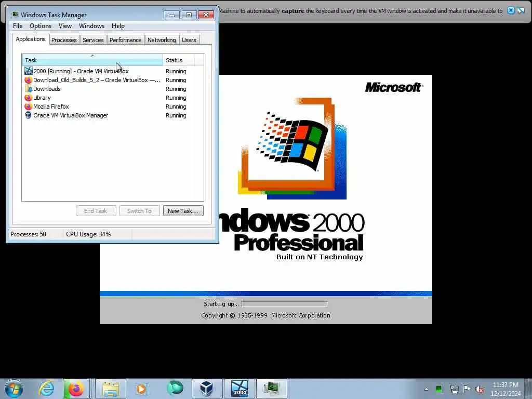Switch to the Performance tab

pos(126,40)
